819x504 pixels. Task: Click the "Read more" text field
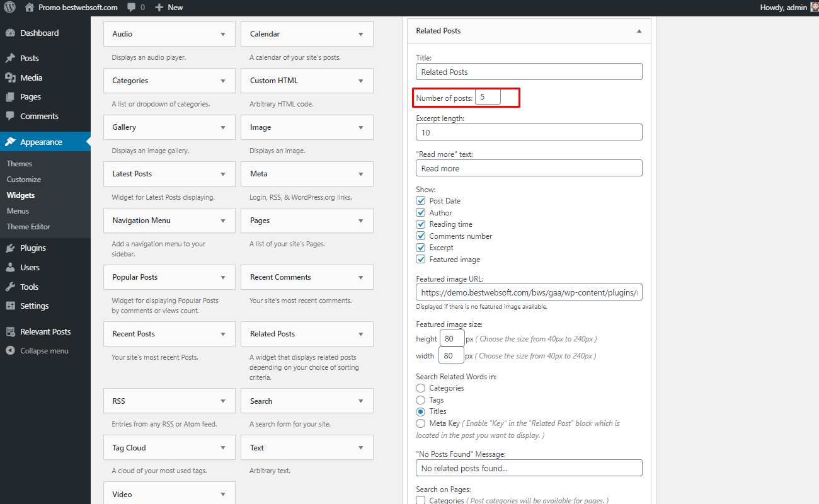pyautogui.click(x=529, y=168)
